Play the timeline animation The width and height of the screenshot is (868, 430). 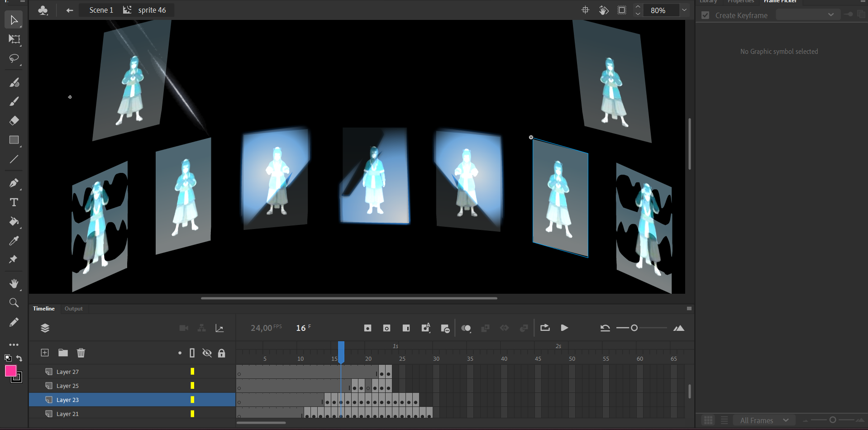564,328
